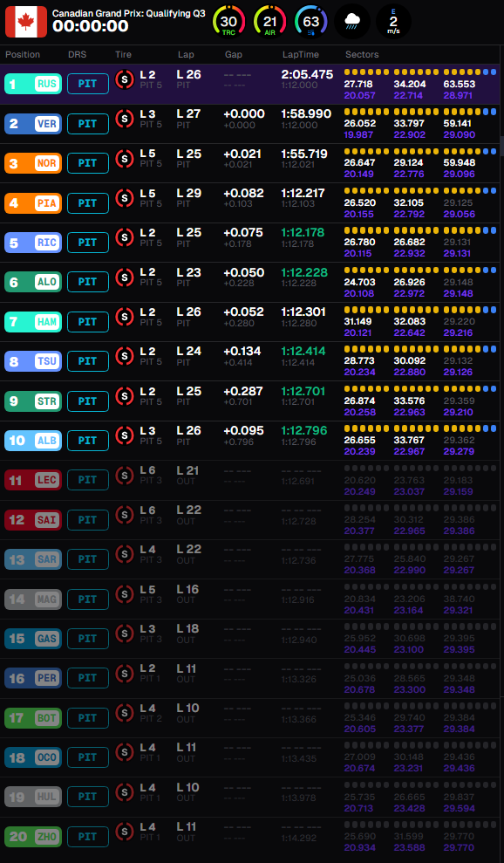Click STR gap value +0.287
The height and width of the screenshot is (863, 504).
(244, 391)
